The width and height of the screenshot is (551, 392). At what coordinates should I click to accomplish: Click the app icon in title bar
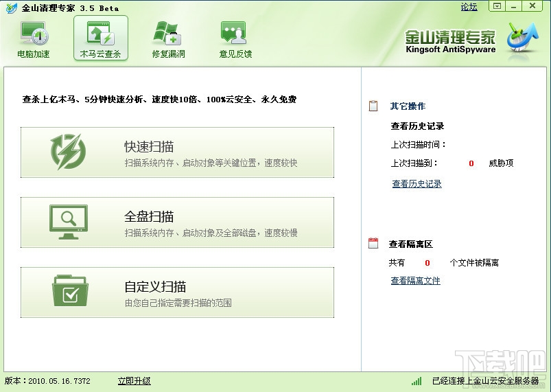coord(11,8)
